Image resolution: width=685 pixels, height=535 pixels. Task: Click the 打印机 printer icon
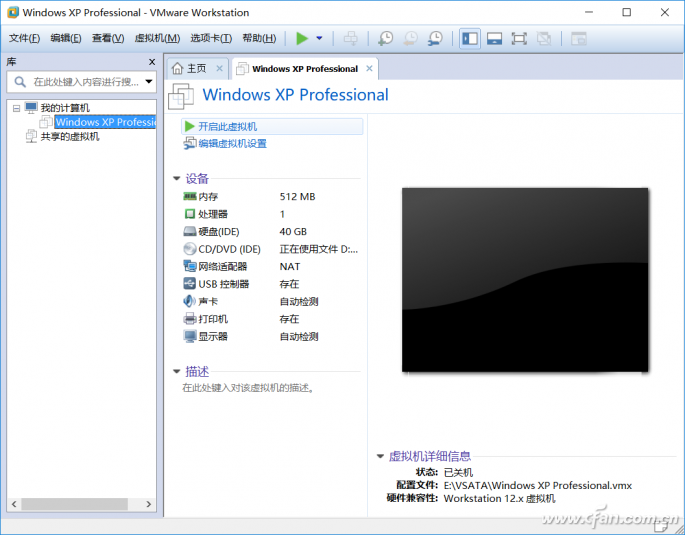189,319
